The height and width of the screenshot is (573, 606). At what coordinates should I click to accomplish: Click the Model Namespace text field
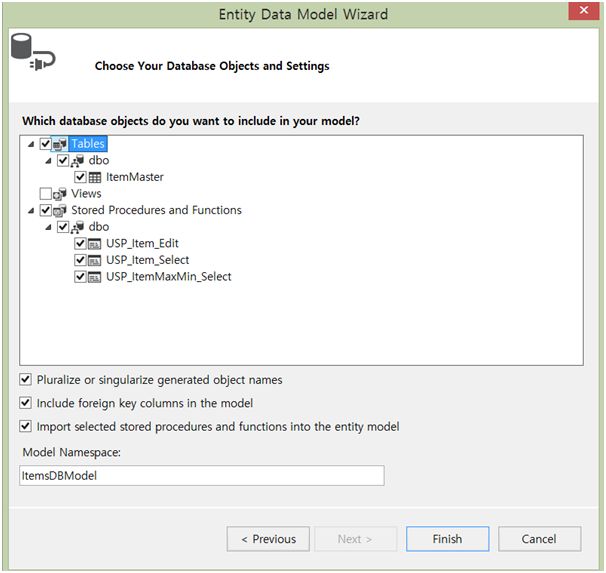[x=202, y=476]
